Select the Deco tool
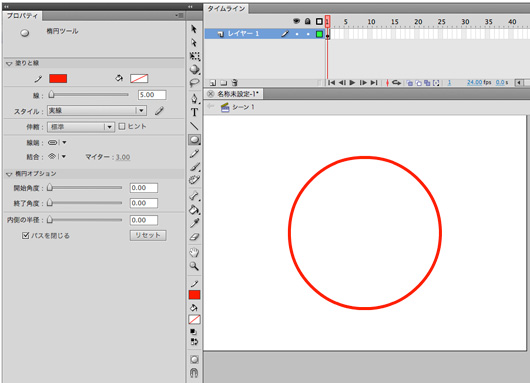This screenshot has width=530, height=383. click(x=194, y=180)
